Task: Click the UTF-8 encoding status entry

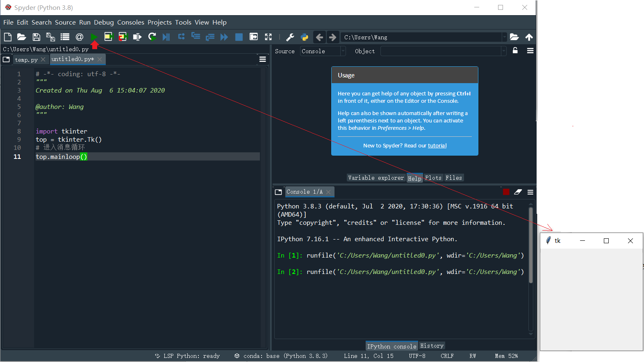Action: pyautogui.click(x=417, y=356)
